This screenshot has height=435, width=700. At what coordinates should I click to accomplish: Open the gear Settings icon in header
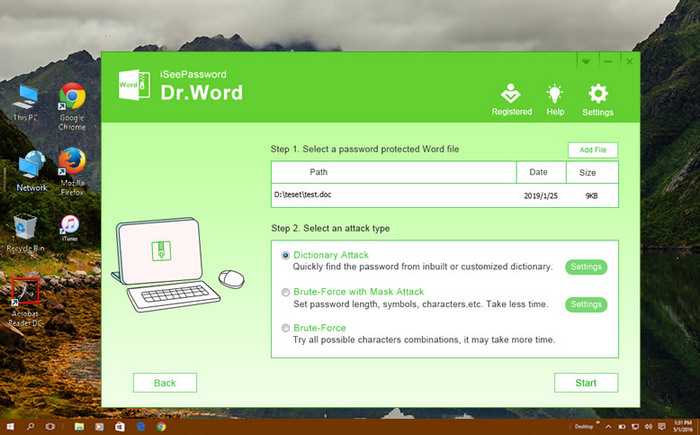[x=598, y=100]
